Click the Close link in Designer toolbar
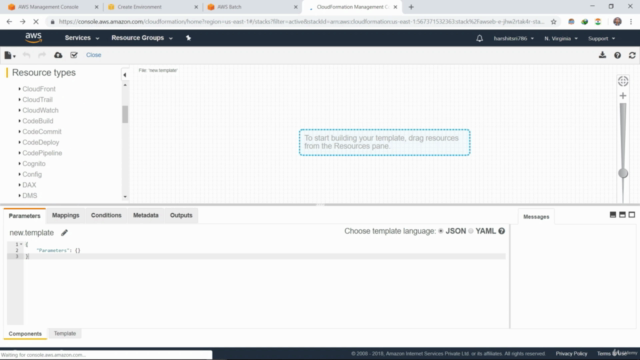640x360 pixels. (x=93, y=55)
